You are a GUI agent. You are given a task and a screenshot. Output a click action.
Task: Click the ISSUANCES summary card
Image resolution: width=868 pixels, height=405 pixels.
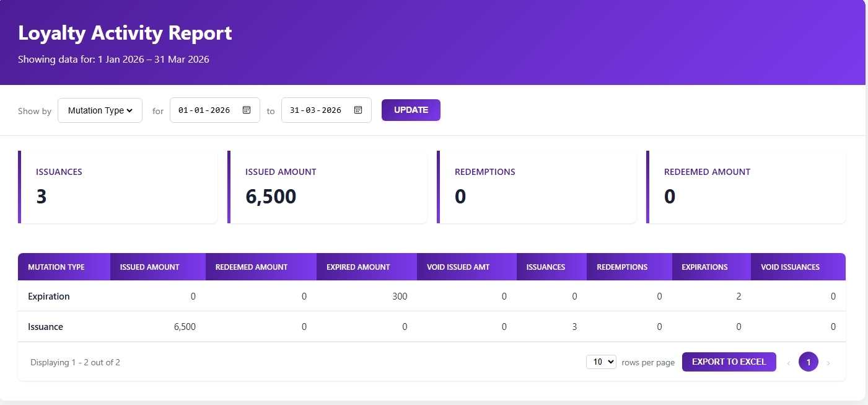pyautogui.click(x=118, y=186)
